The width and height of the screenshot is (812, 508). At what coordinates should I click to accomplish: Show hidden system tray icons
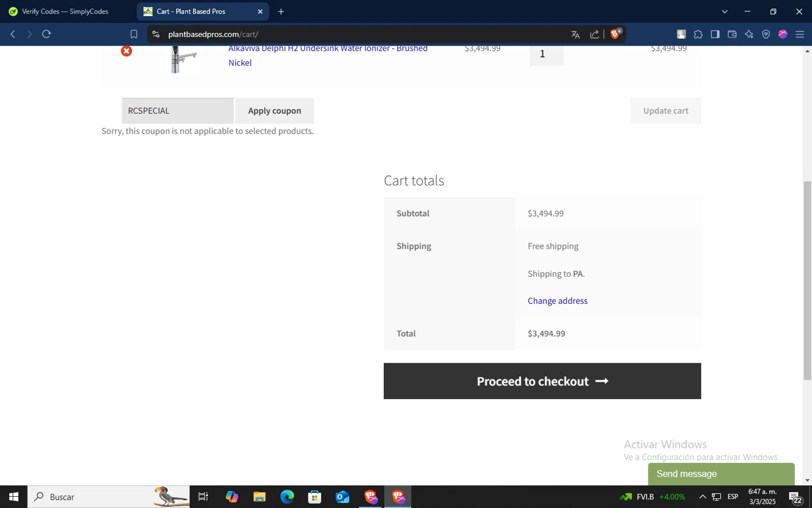[x=702, y=497]
